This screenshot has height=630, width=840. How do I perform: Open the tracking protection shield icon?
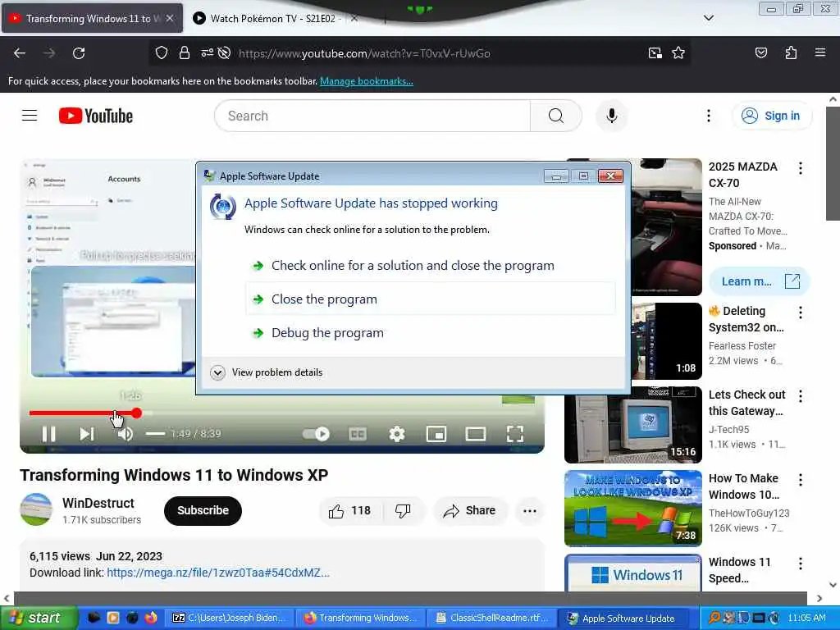point(162,52)
